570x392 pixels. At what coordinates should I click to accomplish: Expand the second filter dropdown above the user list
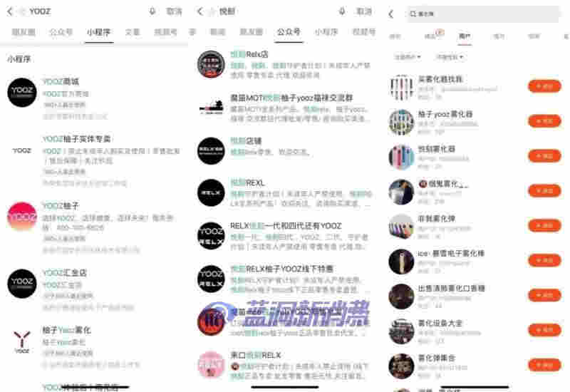pos(449,56)
